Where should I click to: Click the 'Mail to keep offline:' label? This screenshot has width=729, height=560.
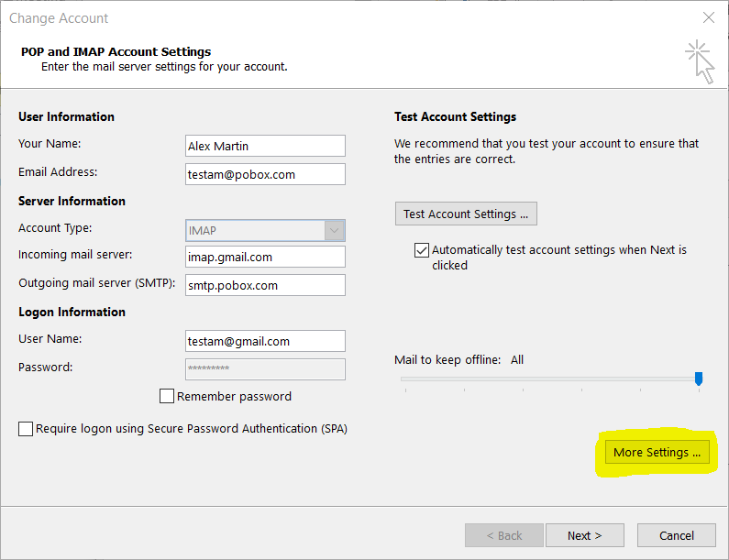coord(447,359)
